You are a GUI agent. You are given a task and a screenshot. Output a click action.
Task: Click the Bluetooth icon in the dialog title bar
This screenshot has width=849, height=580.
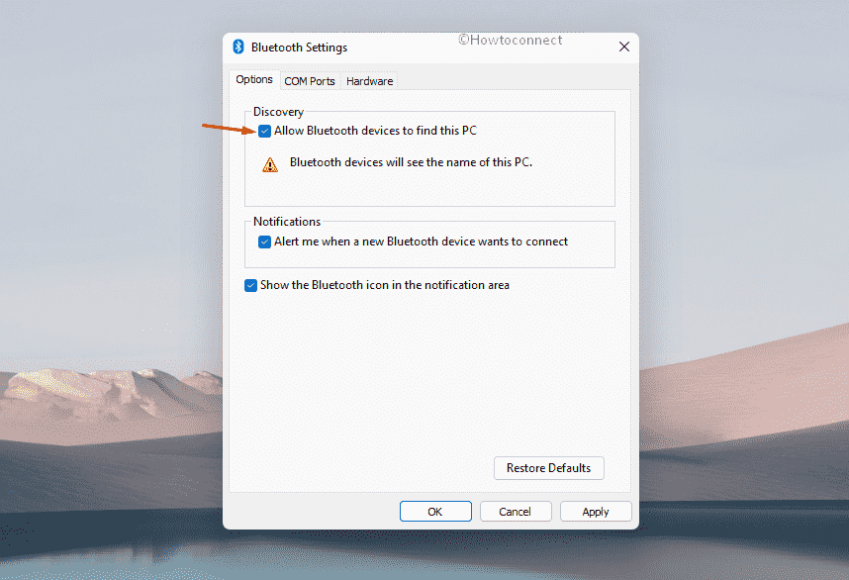click(238, 47)
